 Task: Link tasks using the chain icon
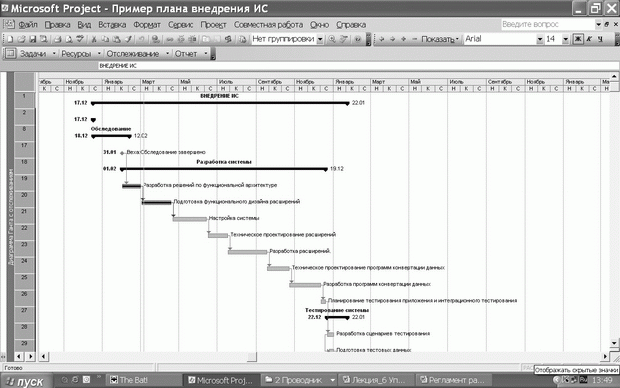[x=170, y=39]
